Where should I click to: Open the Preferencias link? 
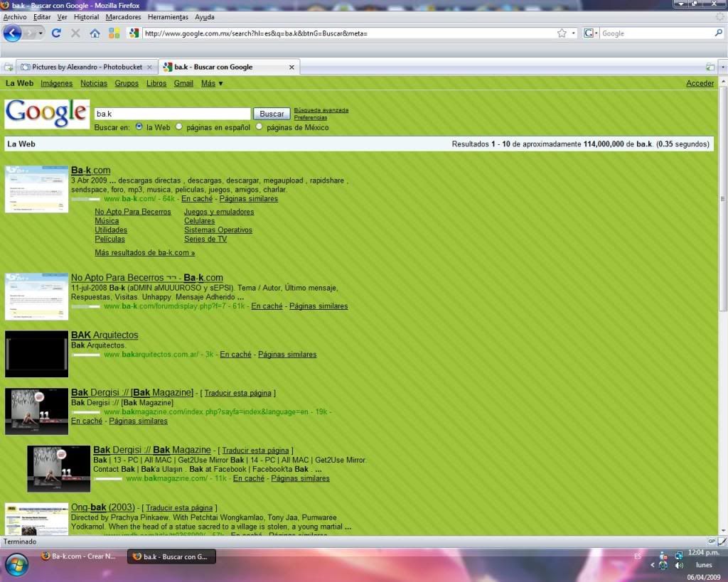point(311,117)
